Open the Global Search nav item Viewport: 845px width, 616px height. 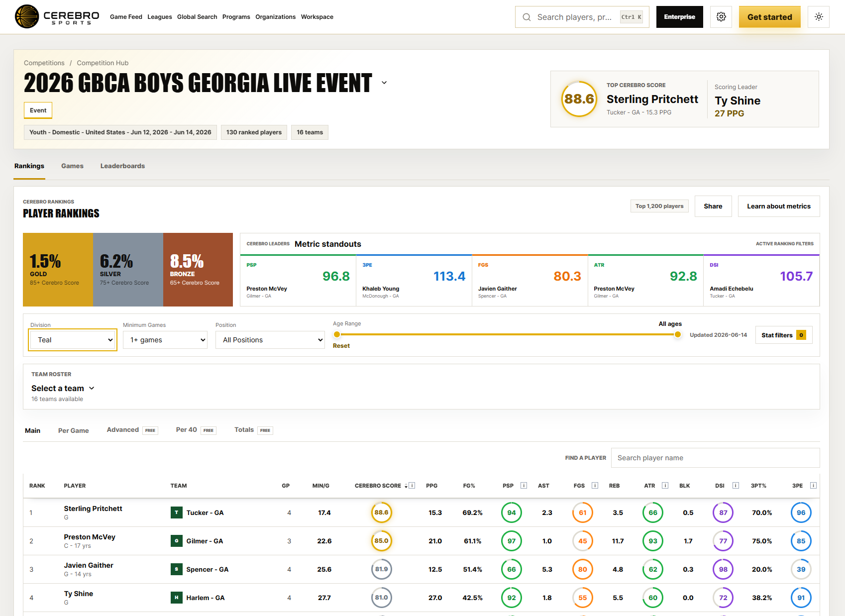[197, 17]
